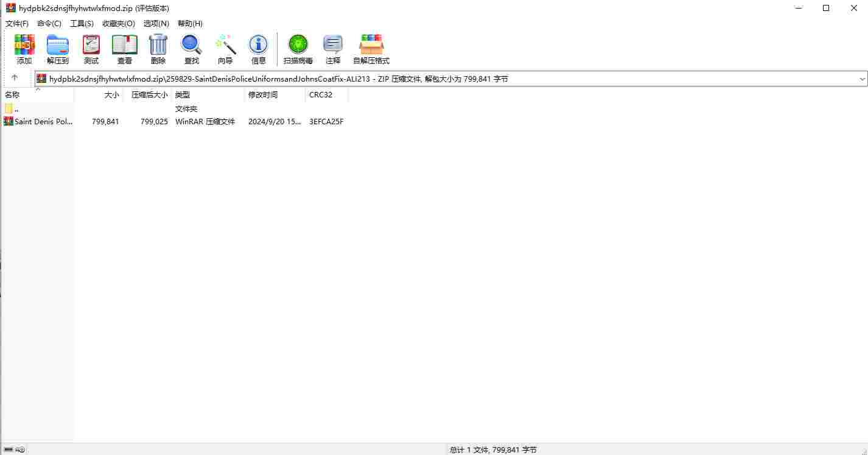Select the parent folder ".." icon
868x455 pixels.
(9, 108)
